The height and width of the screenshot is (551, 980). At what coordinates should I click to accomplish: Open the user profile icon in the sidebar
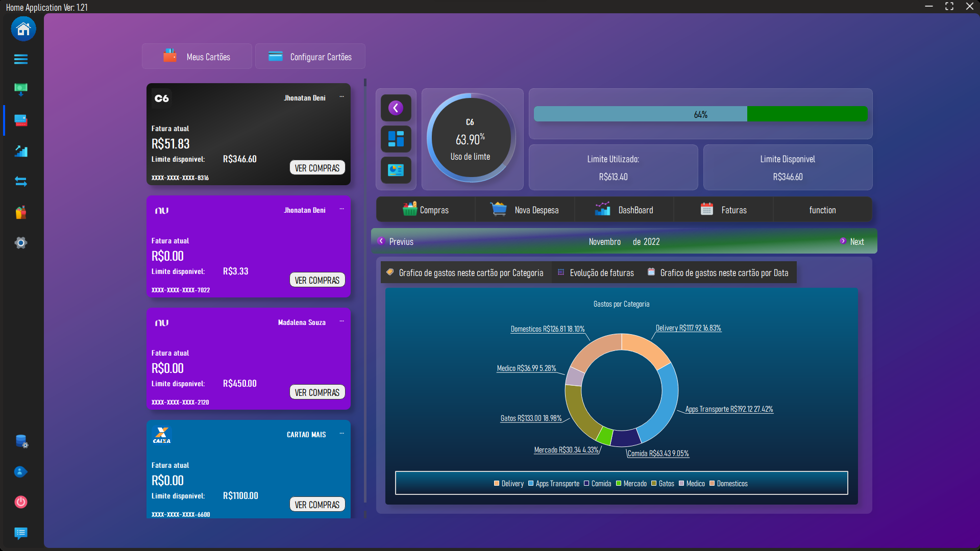[21, 472]
